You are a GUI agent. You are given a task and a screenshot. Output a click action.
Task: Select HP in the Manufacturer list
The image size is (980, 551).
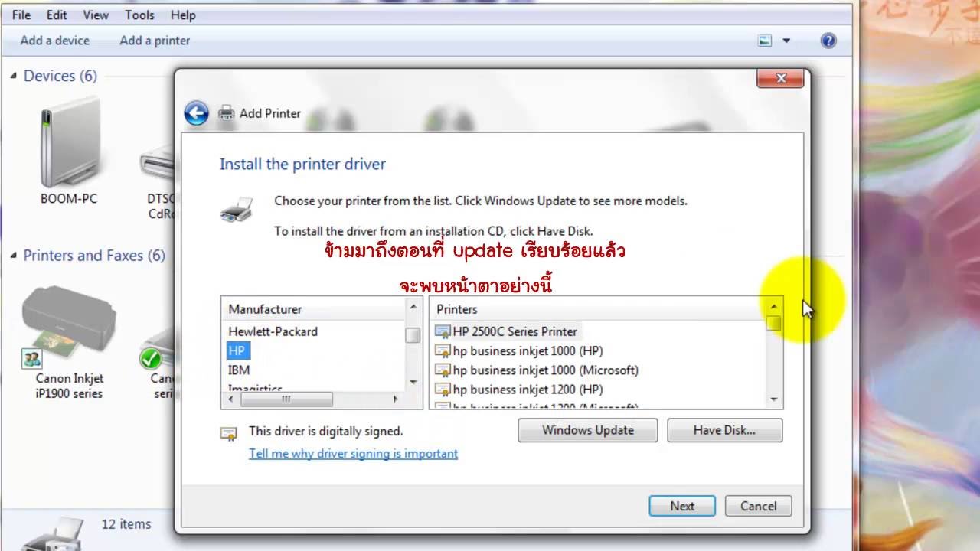[x=237, y=350]
